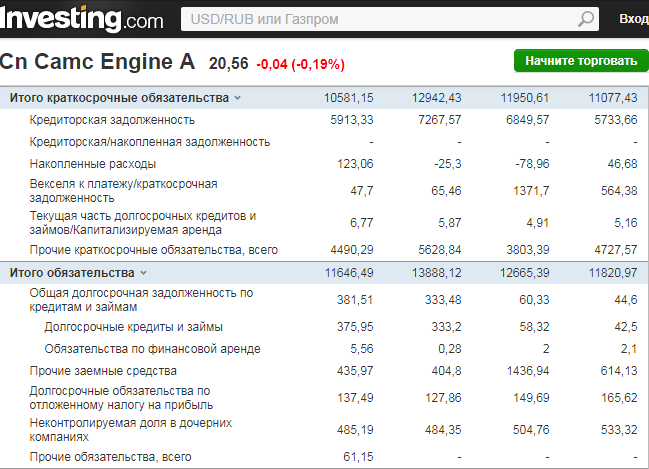Click the 13888,12 value

[436, 273]
